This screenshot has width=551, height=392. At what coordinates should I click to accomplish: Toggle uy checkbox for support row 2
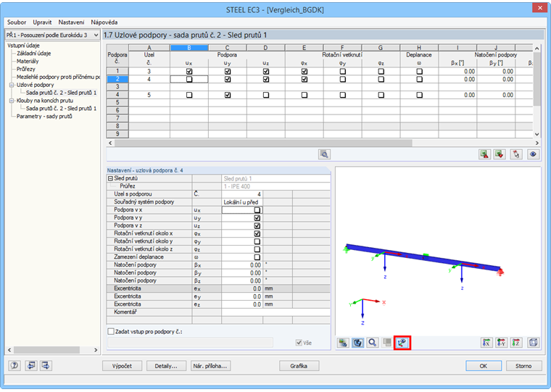coord(228,80)
